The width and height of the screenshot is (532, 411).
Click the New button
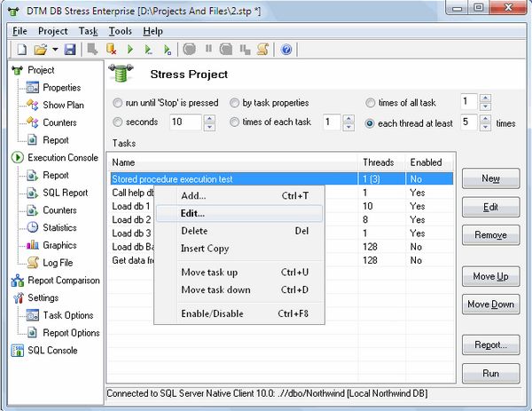pyautogui.click(x=490, y=178)
